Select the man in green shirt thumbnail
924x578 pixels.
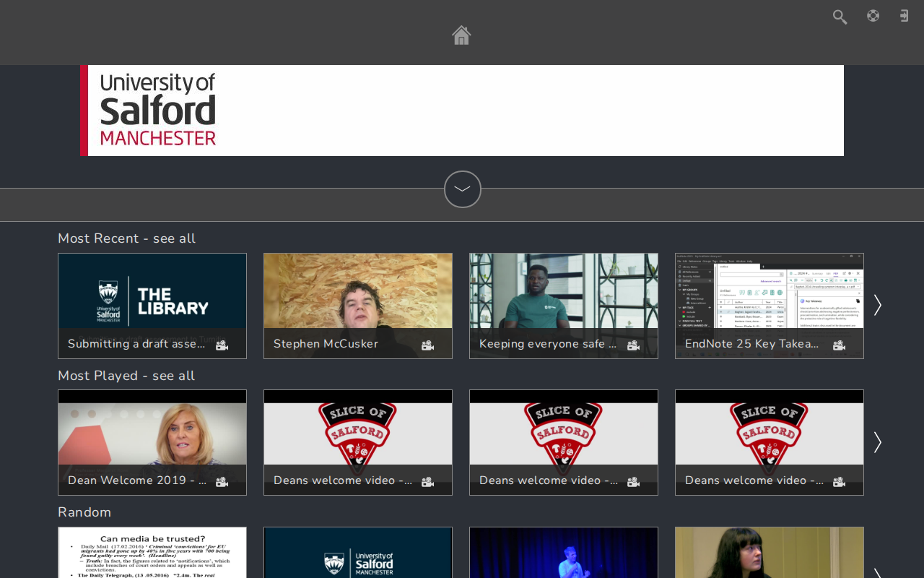tap(564, 306)
